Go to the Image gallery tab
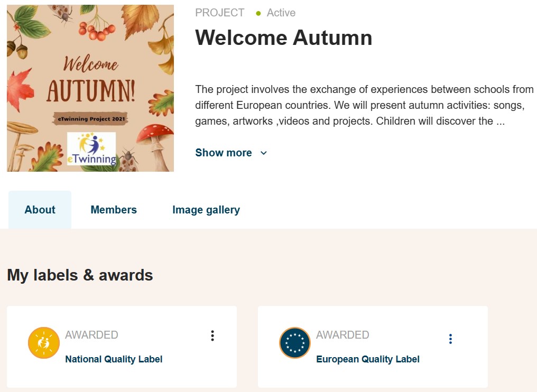537x392 pixels. click(206, 210)
